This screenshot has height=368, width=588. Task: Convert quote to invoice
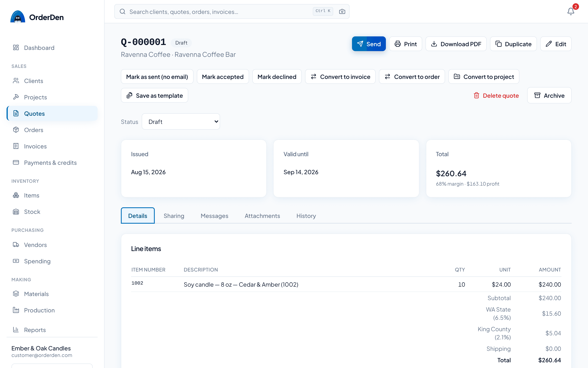340,77
